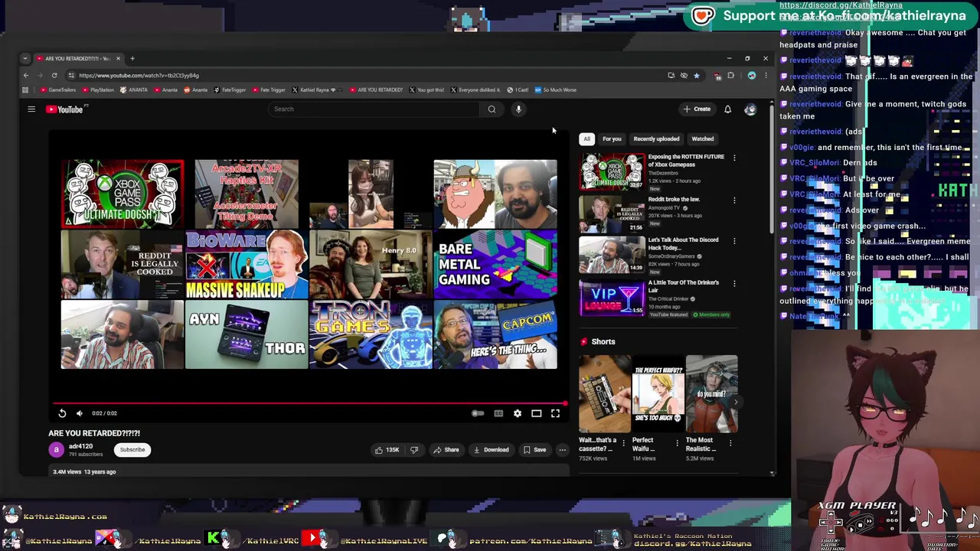Open the So Much Worse bookmark
The image size is (980, 551).
[556, 90]
